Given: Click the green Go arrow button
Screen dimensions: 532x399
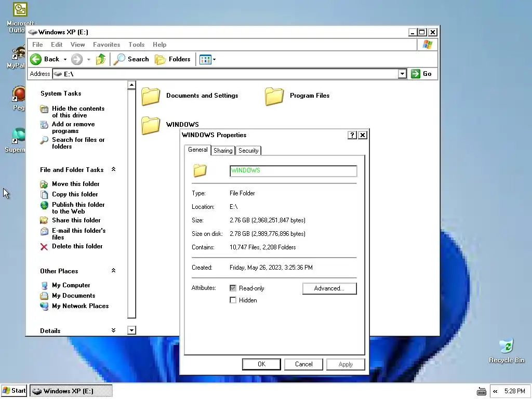Looking at the screenshot, I should (415, 74).
